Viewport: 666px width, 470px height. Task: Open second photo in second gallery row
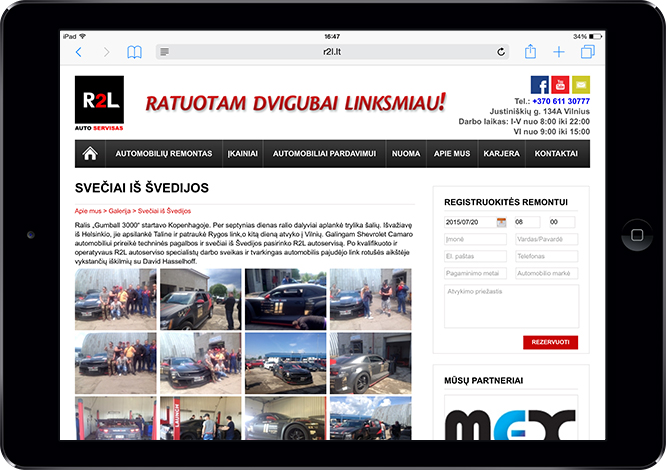(200, 363)
